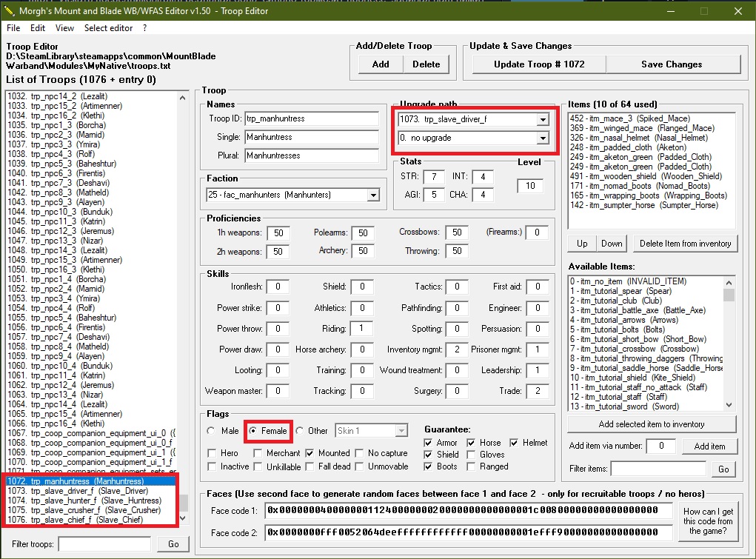Move inventory item Down

(x=612, y=244)
